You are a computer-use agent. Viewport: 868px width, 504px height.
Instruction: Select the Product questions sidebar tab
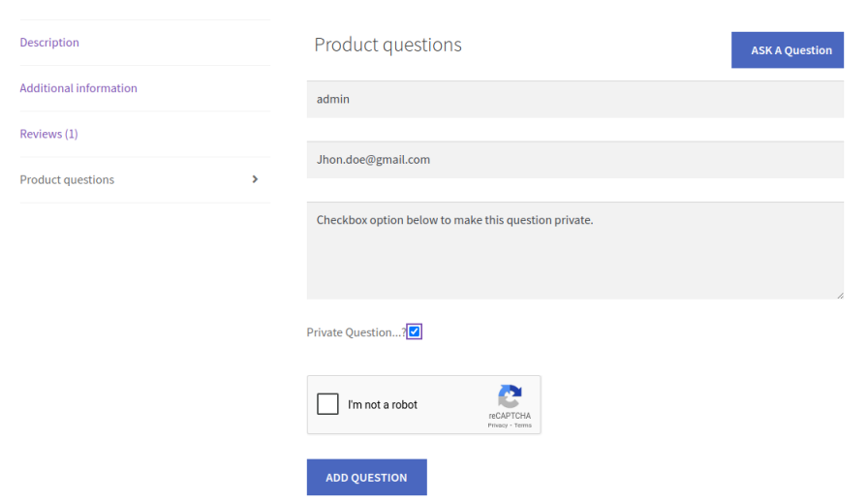67,179
